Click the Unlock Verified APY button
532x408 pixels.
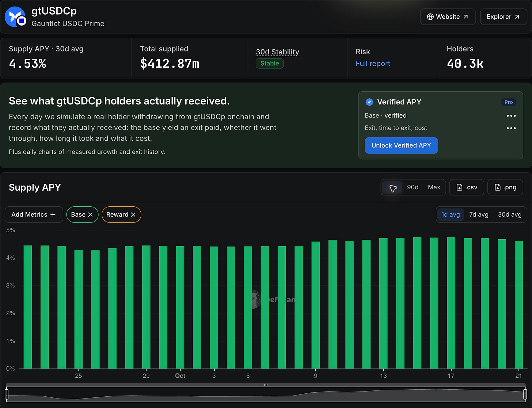[x=401, y=145]
